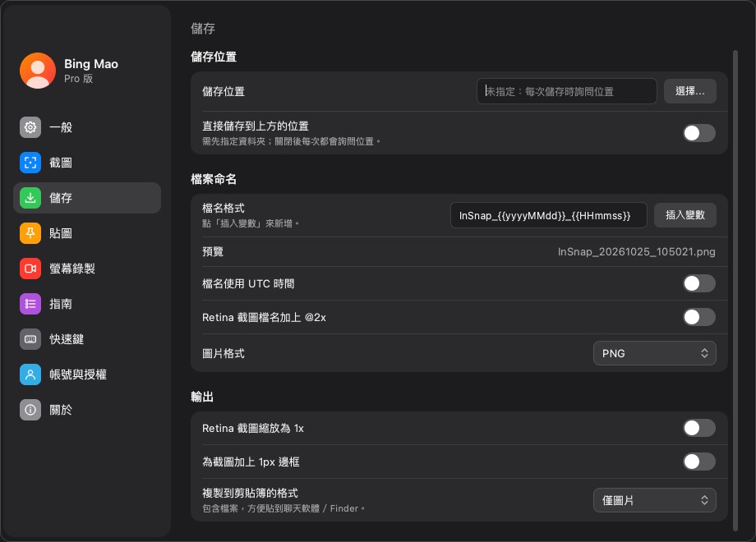
Task: Click the person icon for 帳號與授權
Action: coord(30,374)
